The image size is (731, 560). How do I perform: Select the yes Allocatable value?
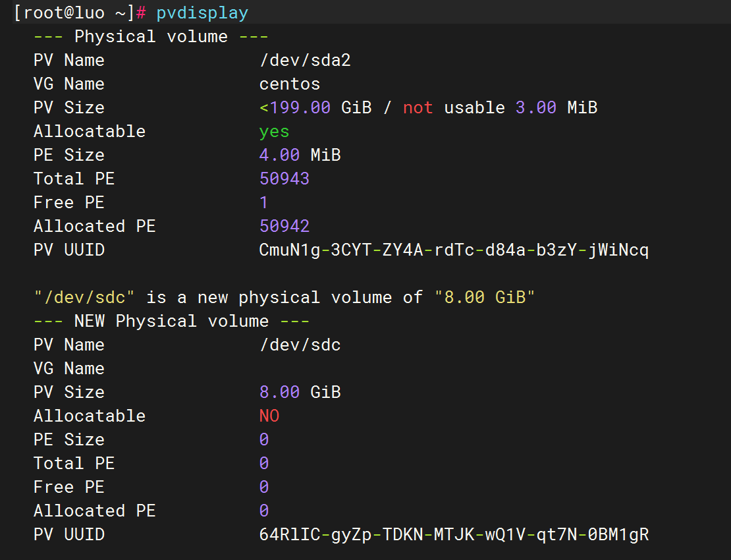(273, 131)
